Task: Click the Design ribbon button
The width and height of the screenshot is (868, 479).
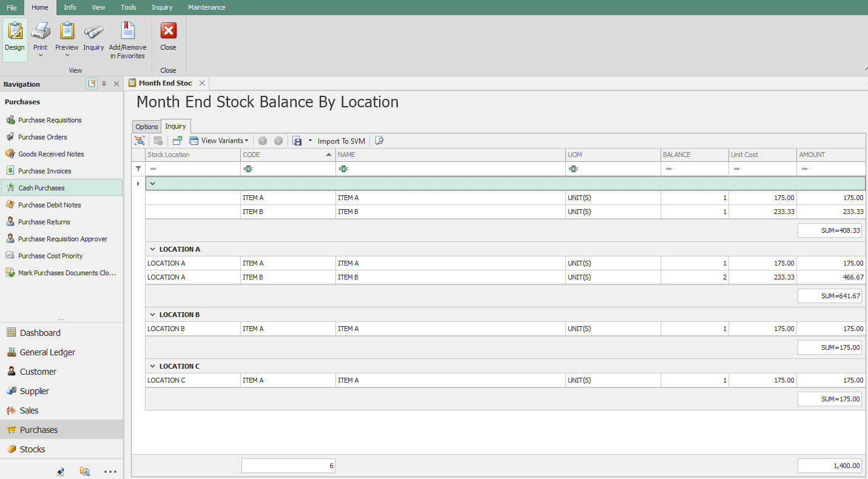Action: pyautogui.click(x=15, y=39)
